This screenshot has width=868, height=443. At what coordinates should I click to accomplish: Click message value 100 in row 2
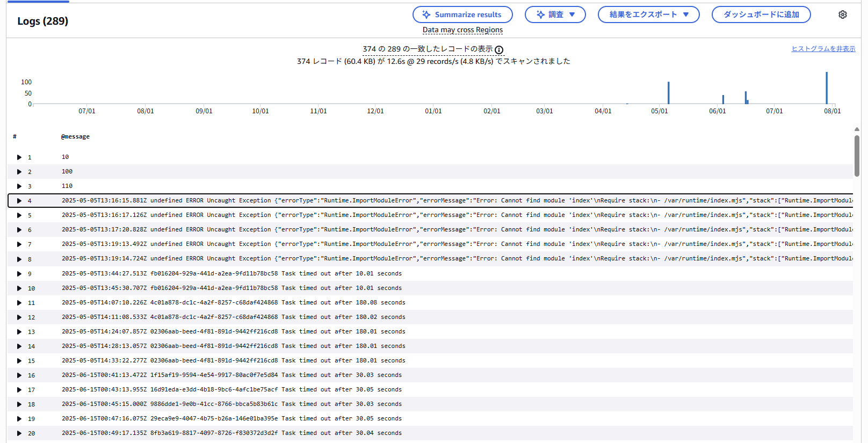point(67,172)
